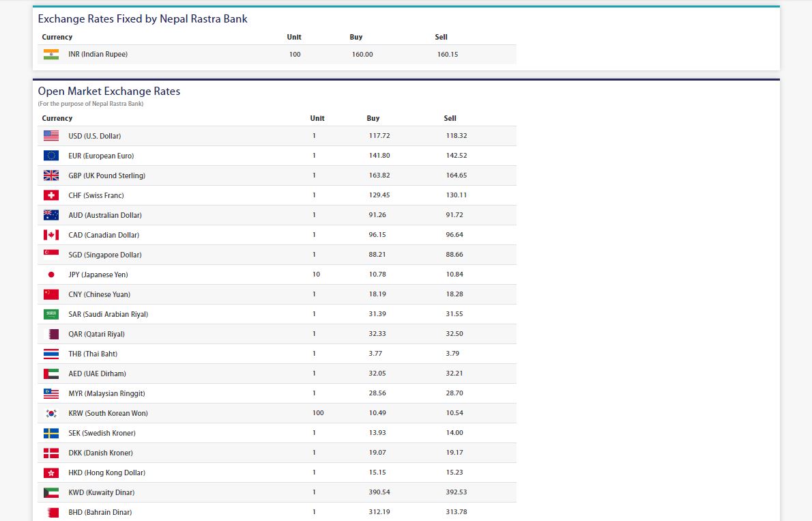Select the 'JPY (Japanese Yen)' currency name
The height and width of the screenshot is (521, 812).
(98, 274)
